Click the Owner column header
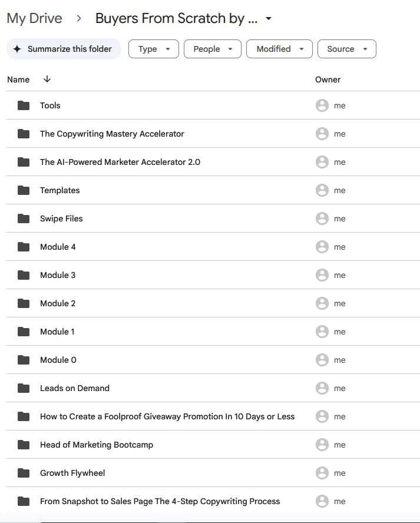 [x=328, y=79]
